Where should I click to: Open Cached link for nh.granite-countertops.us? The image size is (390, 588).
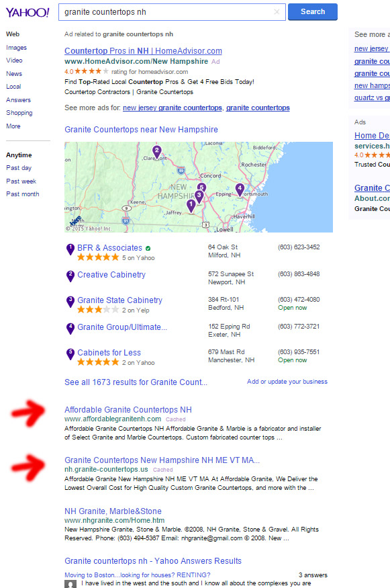162,470
